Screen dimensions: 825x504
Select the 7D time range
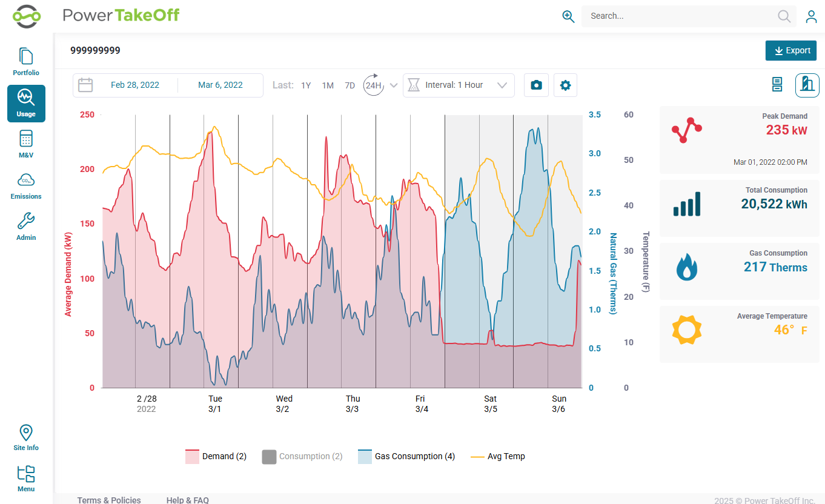click(x=350, y=85)
